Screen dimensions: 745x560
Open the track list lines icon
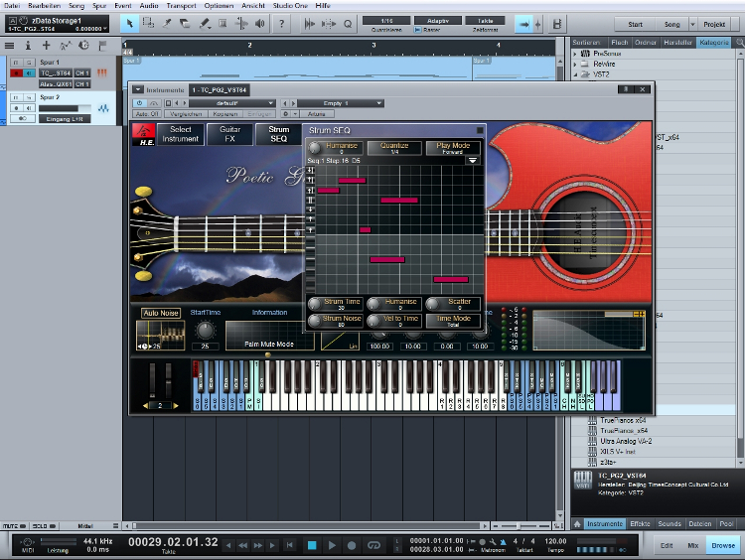click(9, 46)
